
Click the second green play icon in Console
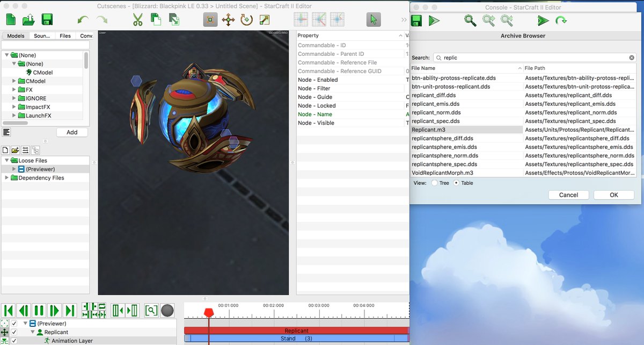point(543,21)
